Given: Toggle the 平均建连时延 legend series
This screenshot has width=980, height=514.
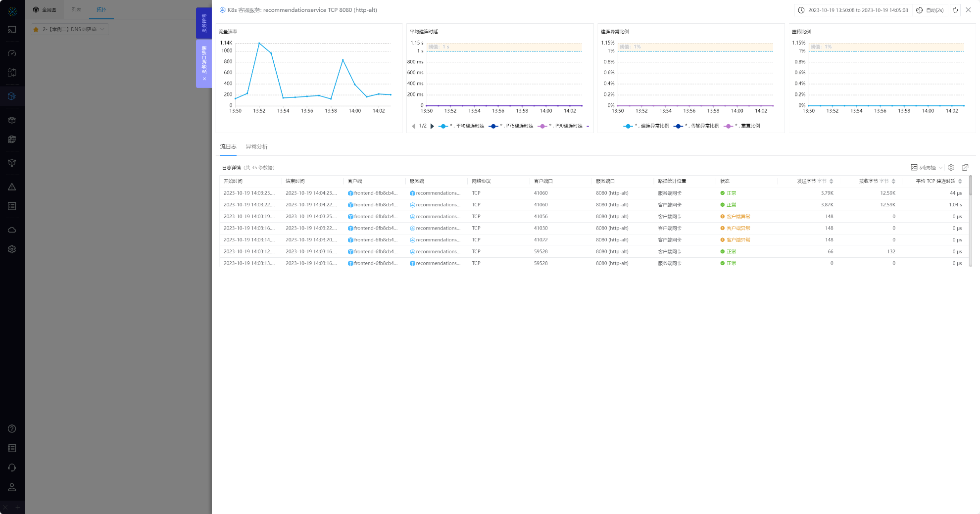Looking at the screenshot, I should click(x=462, y=126).
